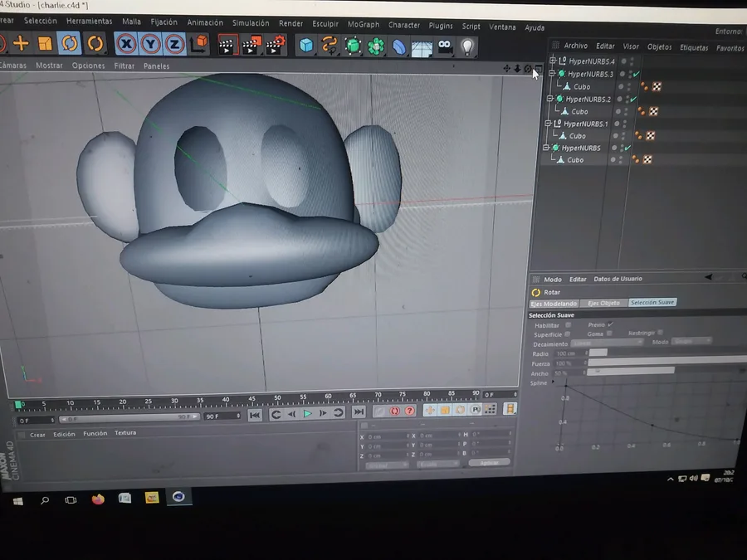Open Object Manager Etiquetas menu
This screenshot has width=747, height=560.
pyautogui.click(x=694, y=47)
